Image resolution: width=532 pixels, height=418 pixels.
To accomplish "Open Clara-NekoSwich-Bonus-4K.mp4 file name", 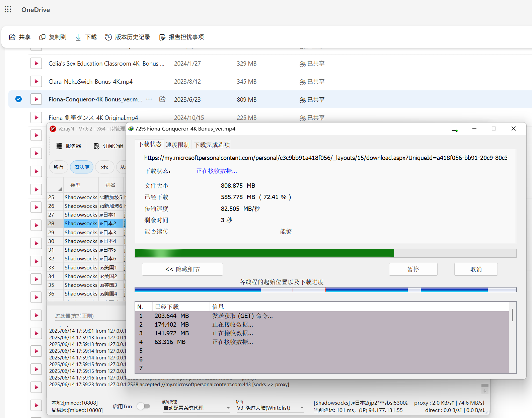I will tap(90, 82).
